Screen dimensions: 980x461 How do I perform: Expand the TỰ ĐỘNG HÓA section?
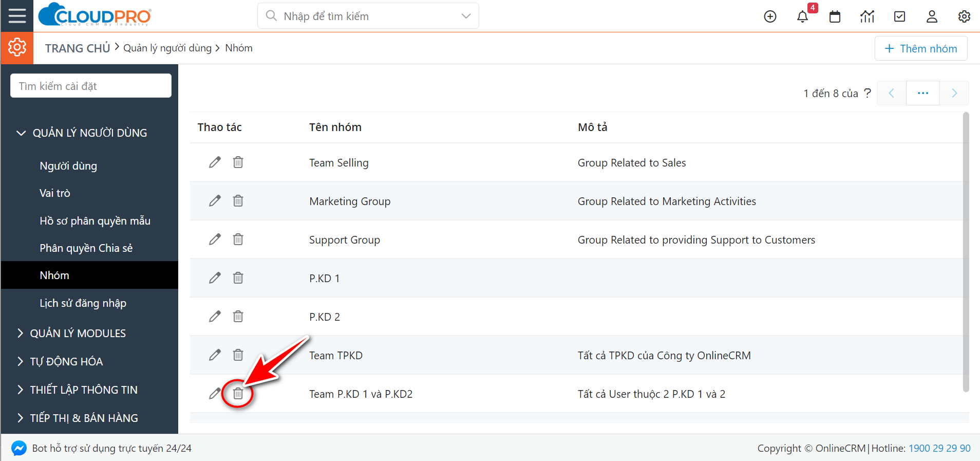(x=20, y=361)
